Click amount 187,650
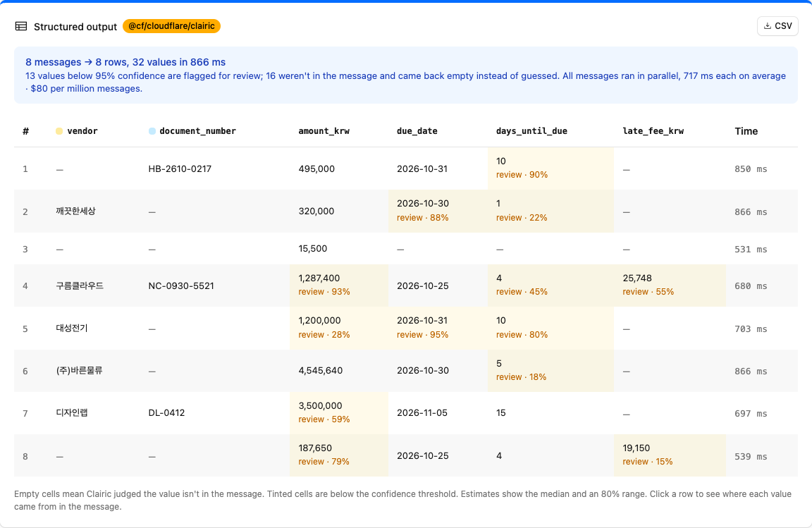812x528 pixels. pos(315,448)
